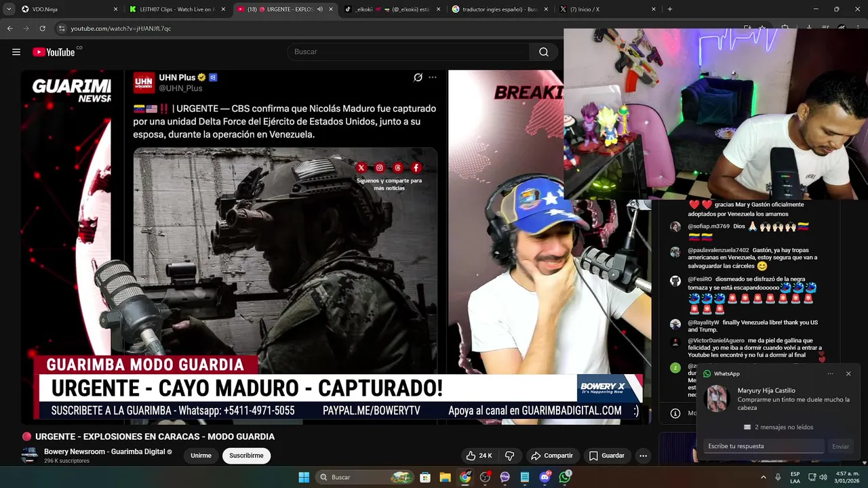
Task: Click the video title URGENTE - EXPLOSIONES EN CARACAS
Action: pos(155,436)
